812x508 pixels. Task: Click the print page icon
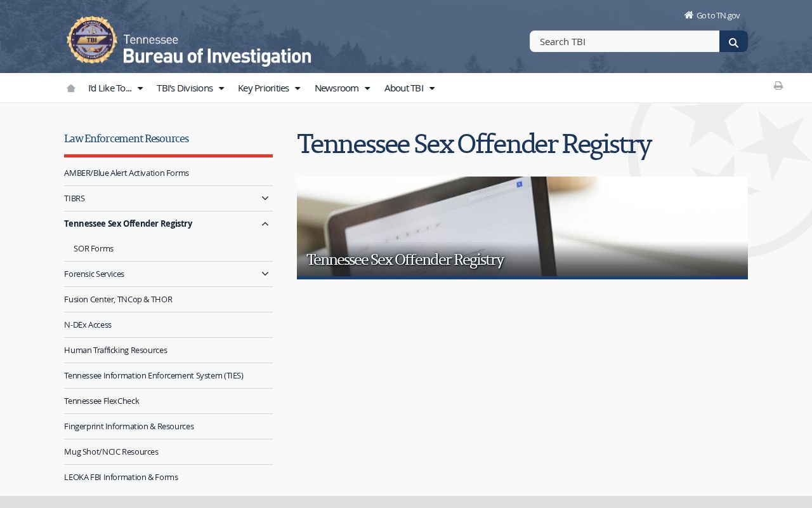pos(778,86)
